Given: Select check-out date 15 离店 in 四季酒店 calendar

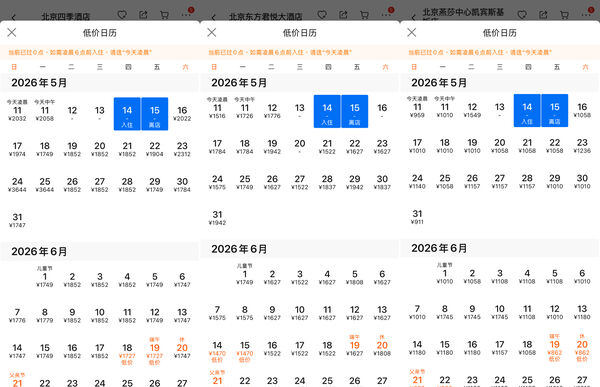Looking at the screenshot, I should 155,114.
